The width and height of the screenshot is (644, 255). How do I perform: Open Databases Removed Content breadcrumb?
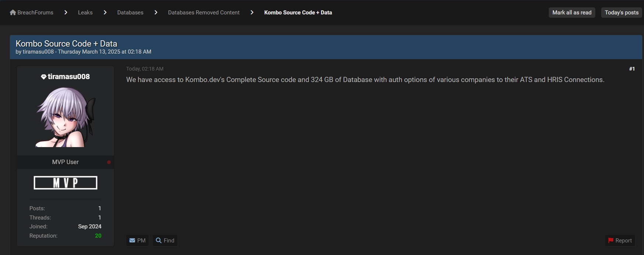pyautogui.click(x=204, y=13)
